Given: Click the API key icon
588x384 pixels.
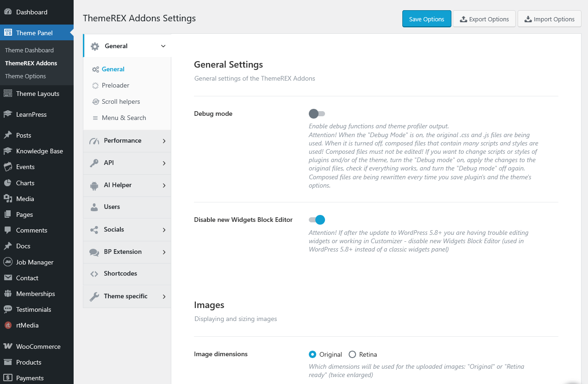Looking at the screenshot, I should click(x=94, y=163).
